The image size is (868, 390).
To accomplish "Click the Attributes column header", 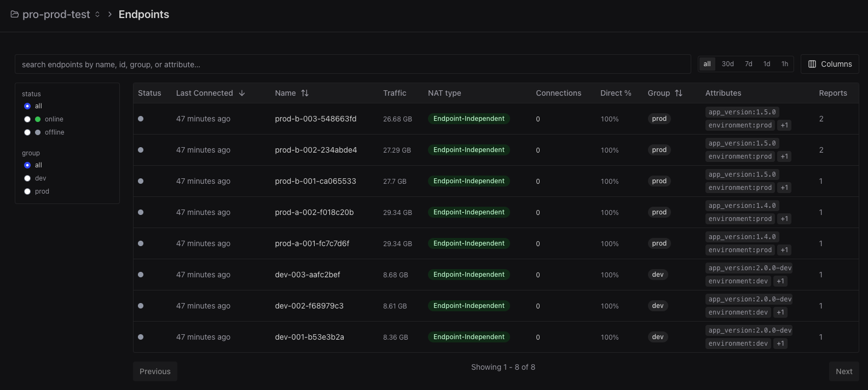I will tap(723, 93).
